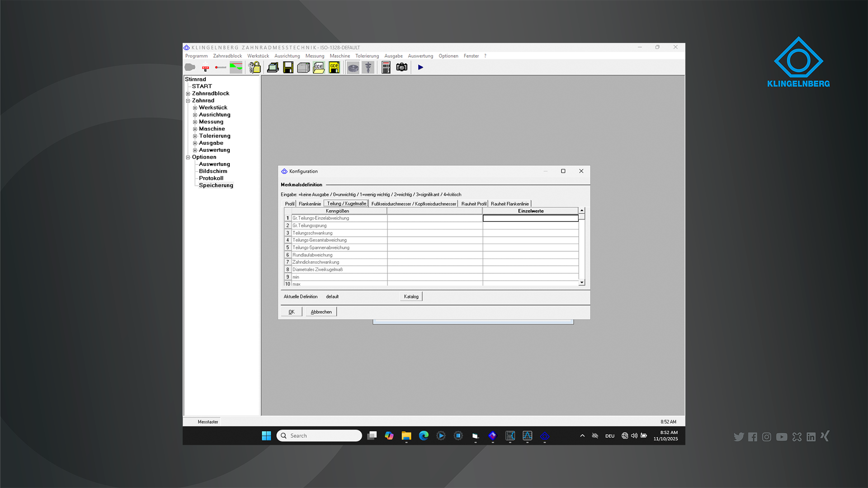Image resolution: width=868 pixels, height=488 pixels.
Task: Open the green profile diagram toolbar icon
Action: click(x=236, y=67)
